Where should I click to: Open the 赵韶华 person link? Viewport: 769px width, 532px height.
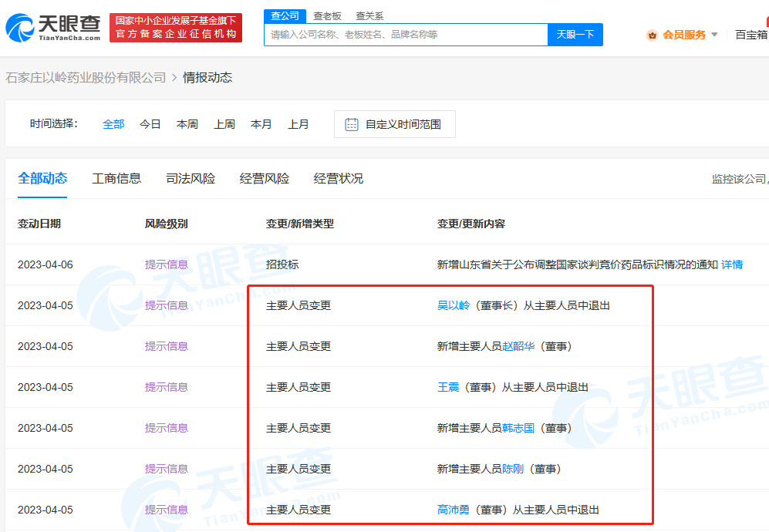(x=518, y=346)
